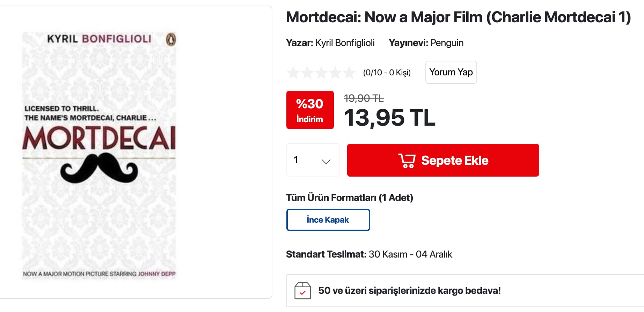Give a rating with the fifth star
This screenshot has height=312, width=644.
(349, 73)
